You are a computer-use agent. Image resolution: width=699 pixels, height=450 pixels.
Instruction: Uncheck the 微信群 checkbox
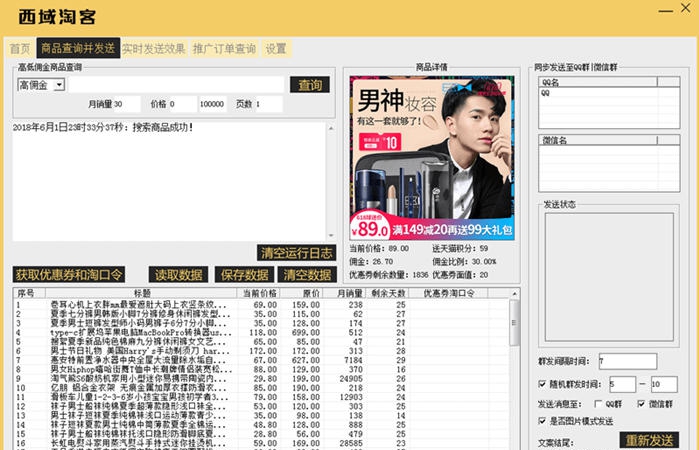tap(641, 403)
